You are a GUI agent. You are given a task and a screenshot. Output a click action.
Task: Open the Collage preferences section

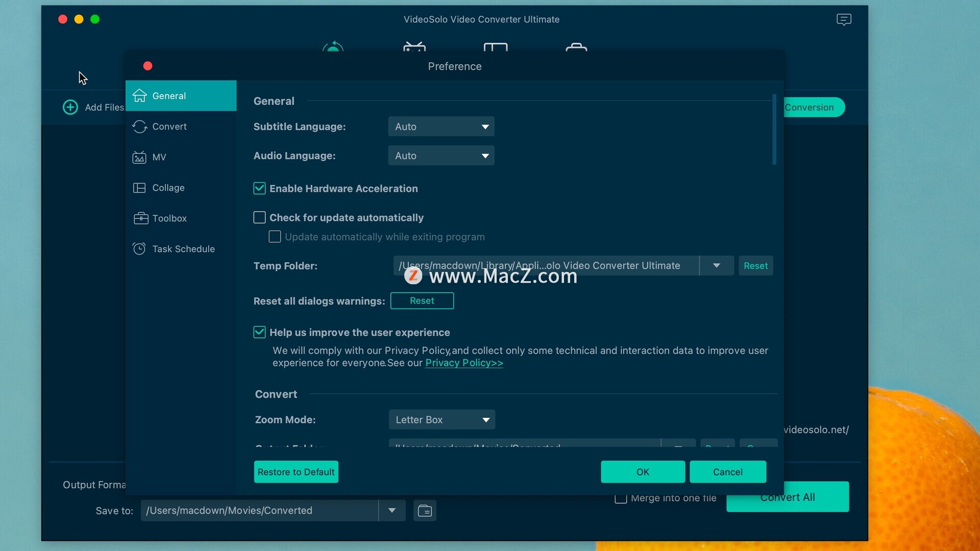181,187
